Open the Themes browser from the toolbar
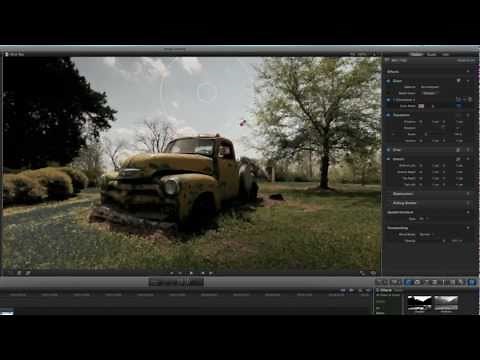 [x=460, y=282]
